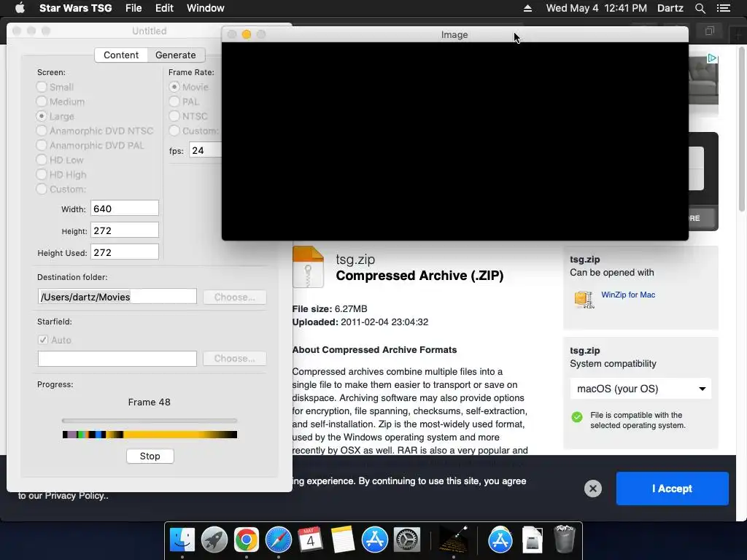This screenshot has height=560, width=747.
Task: Click the I Accept cookie button
Action: pyautogui.click(x=672, y=489)
